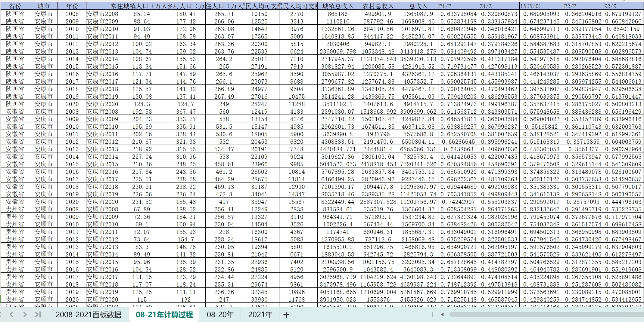Click the horizontal scrollbar's left arrow
Image resolution: width=644 pixels, height=322 pixels.
coord(442,314)
